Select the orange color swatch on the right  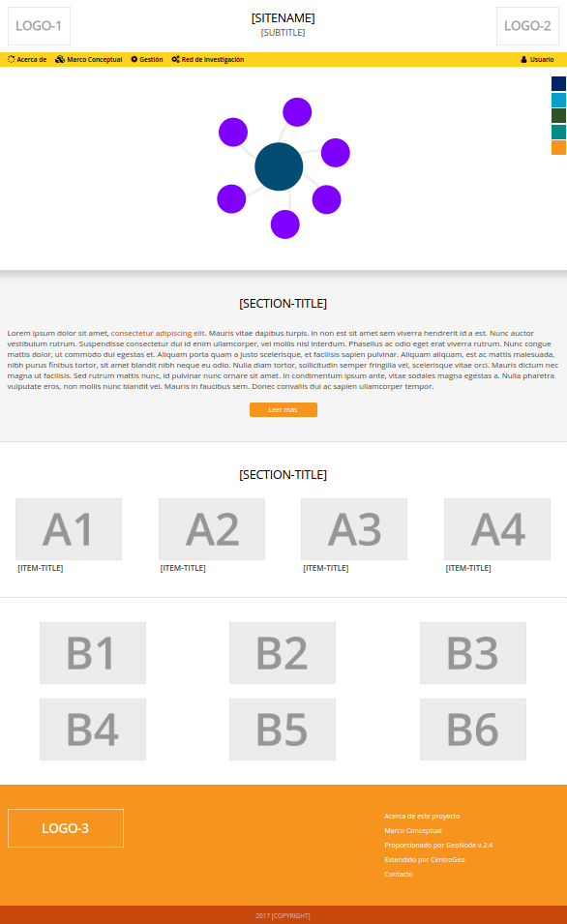[x=558, y=147]
